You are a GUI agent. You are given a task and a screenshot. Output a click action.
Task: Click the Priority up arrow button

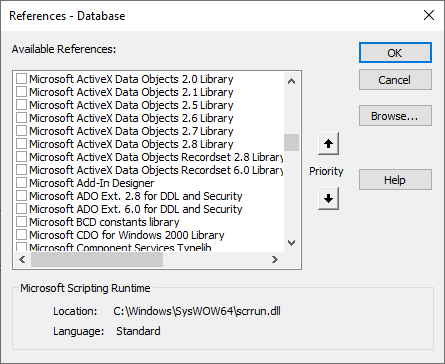(x=328, y=144)
